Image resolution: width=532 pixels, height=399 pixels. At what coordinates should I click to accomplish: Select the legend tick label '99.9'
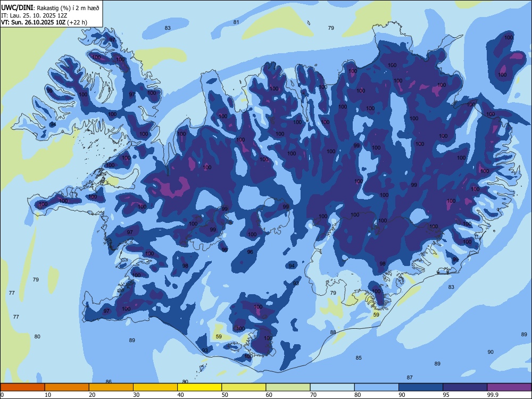493,395
